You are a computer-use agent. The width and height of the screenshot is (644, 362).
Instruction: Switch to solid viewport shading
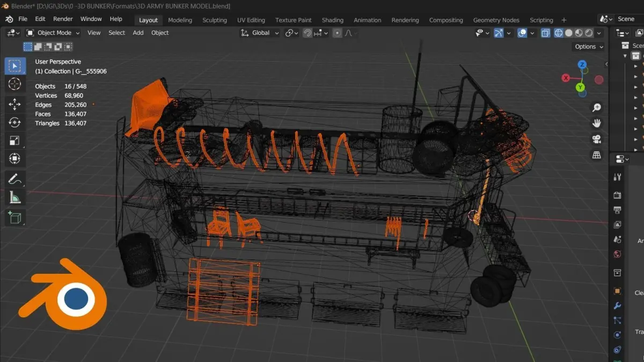coord(568,33)
